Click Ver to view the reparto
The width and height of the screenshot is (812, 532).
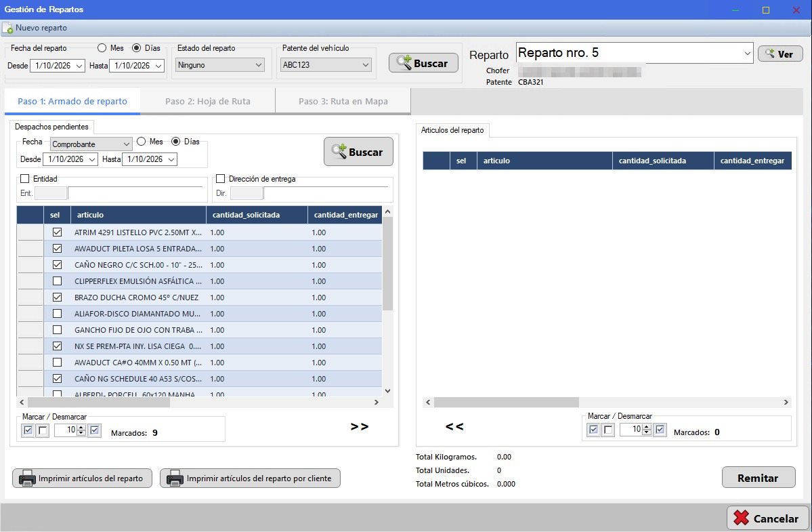(780, 54)
